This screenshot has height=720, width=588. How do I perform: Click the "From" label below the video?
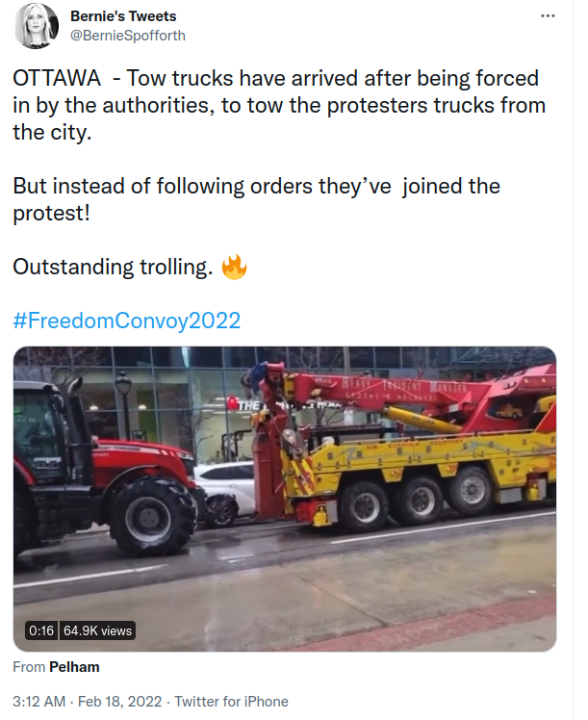click(29, 667)
